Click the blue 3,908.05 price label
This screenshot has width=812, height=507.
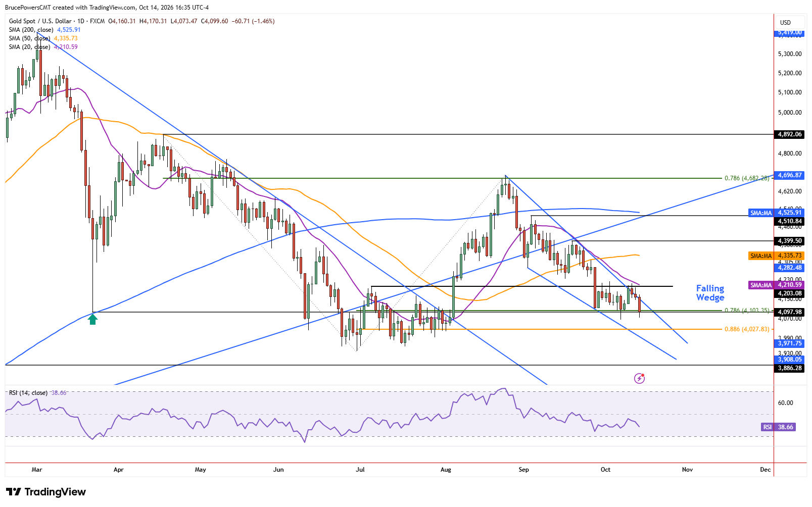789,360
